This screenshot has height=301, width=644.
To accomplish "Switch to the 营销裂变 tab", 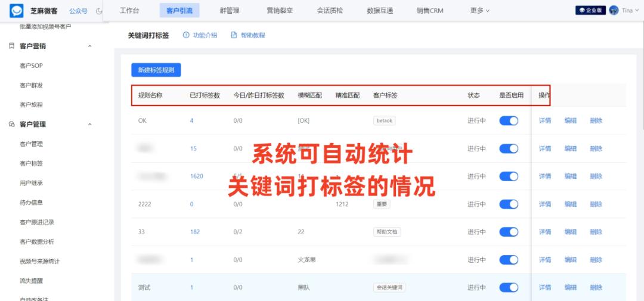I will tap(280, 11).
